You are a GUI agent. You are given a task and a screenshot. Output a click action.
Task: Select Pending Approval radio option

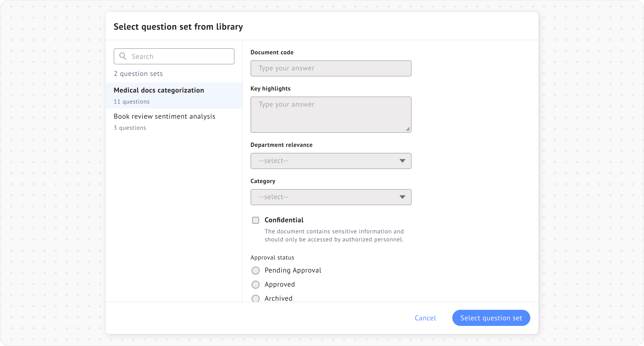click(x=256, y=271)
